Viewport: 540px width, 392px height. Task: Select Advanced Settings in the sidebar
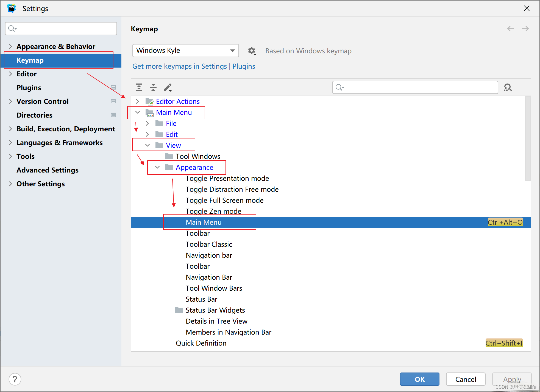[x=48, y=170]
